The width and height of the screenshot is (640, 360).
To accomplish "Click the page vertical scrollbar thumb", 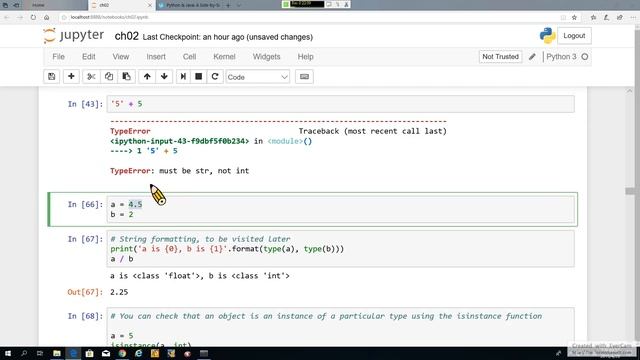I will 630,191.
